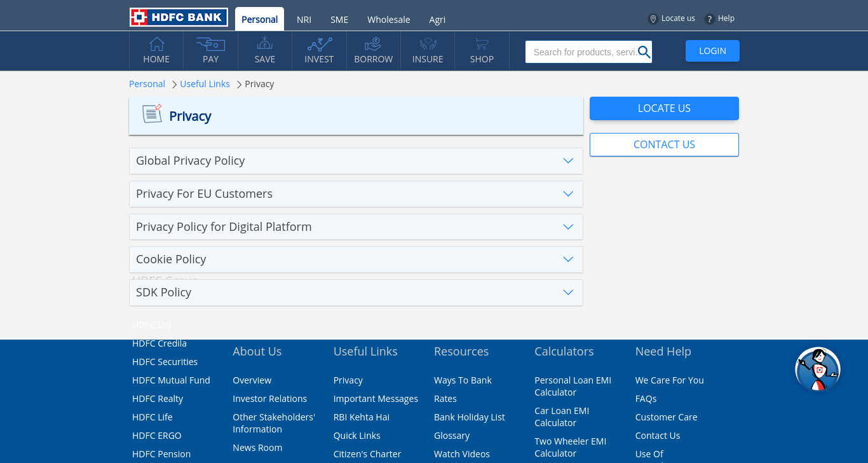Click the search magnifier icon
Screen dimensions: 868x463
[644, 52]
